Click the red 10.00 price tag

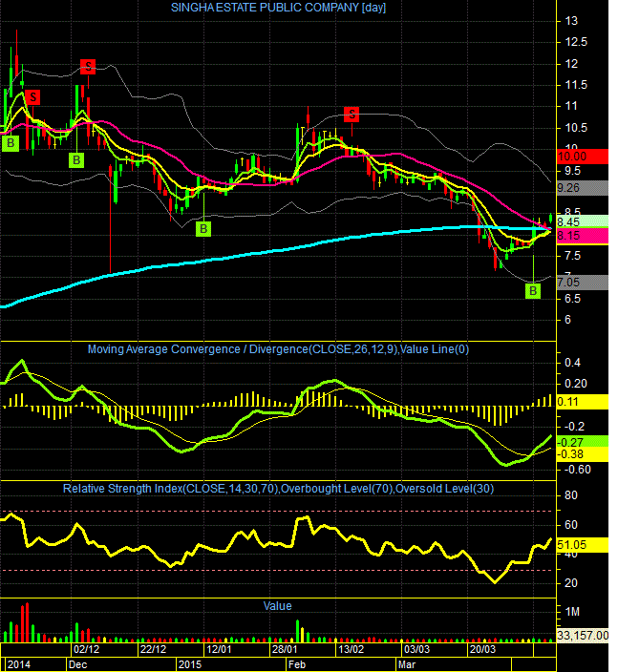click(x=582, y=157)
